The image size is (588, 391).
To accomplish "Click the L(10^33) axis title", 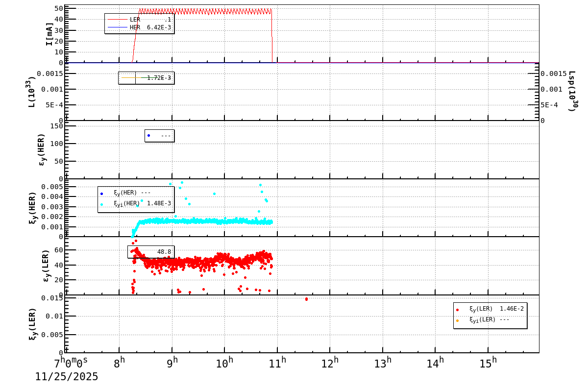I will pos(32,92).
